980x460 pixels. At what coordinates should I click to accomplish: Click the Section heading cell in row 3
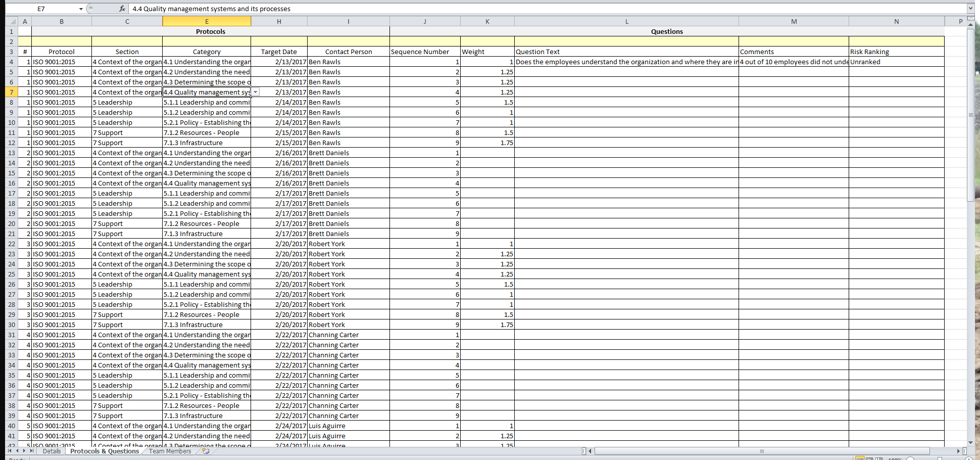point(127,52)
